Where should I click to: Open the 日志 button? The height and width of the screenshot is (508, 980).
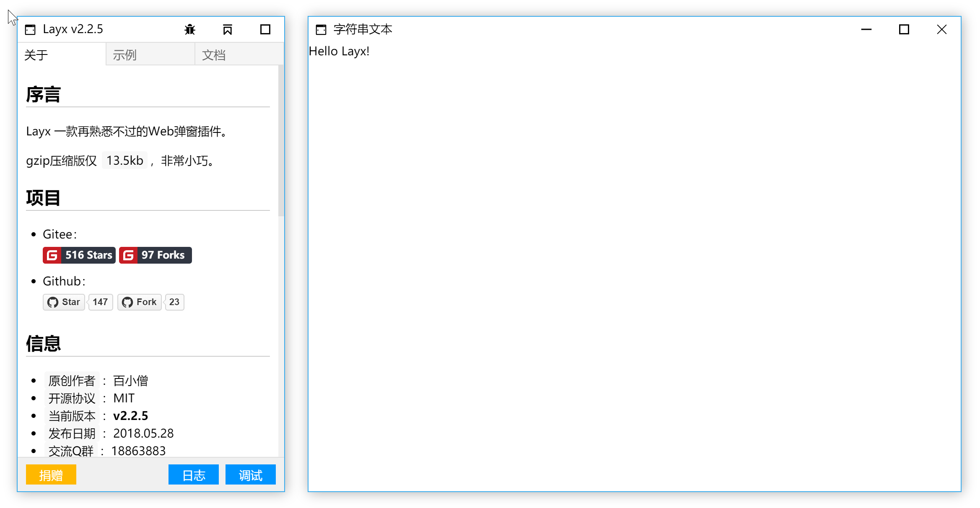point(194,475)
